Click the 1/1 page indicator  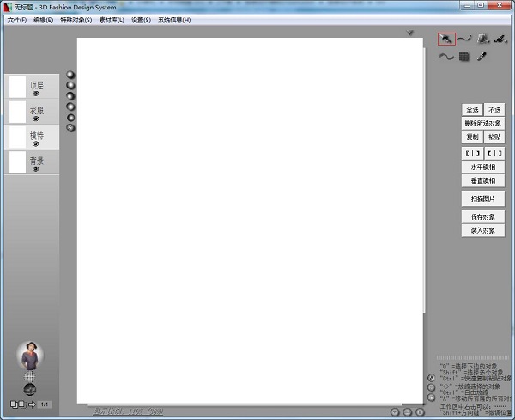click(45, 405)
